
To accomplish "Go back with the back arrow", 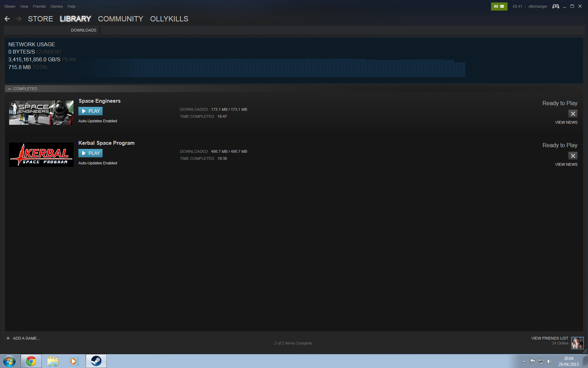I will pyautogui.click(x=7, y=19).
